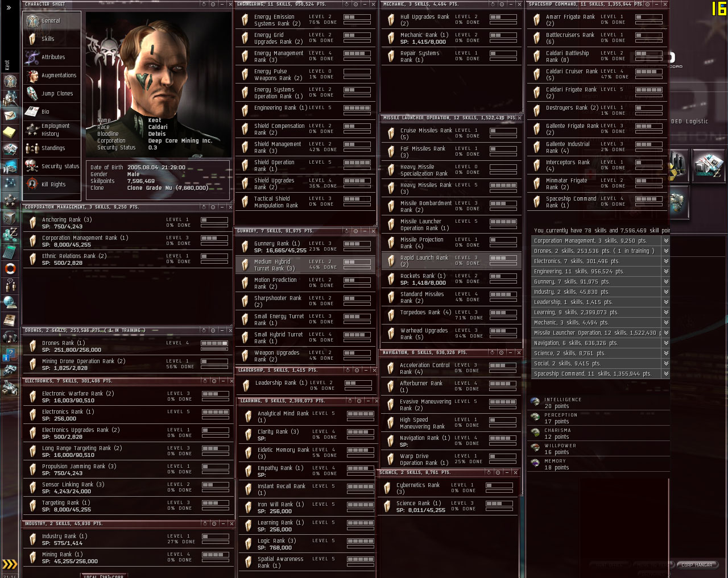
Task: Click the Intelligence attribute icon
Action: (x=535, y=402)
